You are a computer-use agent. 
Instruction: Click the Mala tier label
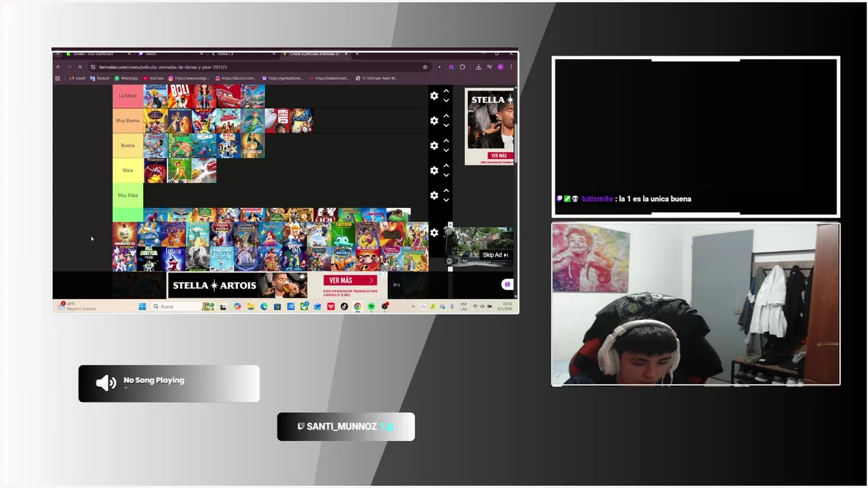tap(127, 170)
